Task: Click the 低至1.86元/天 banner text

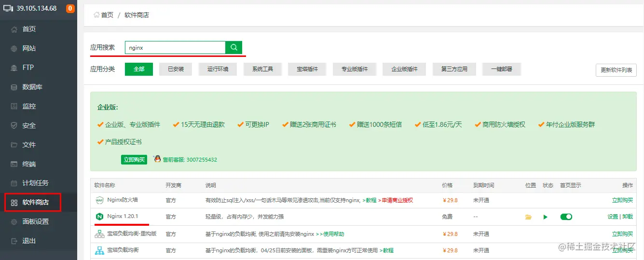Action: tap(442, 124)
